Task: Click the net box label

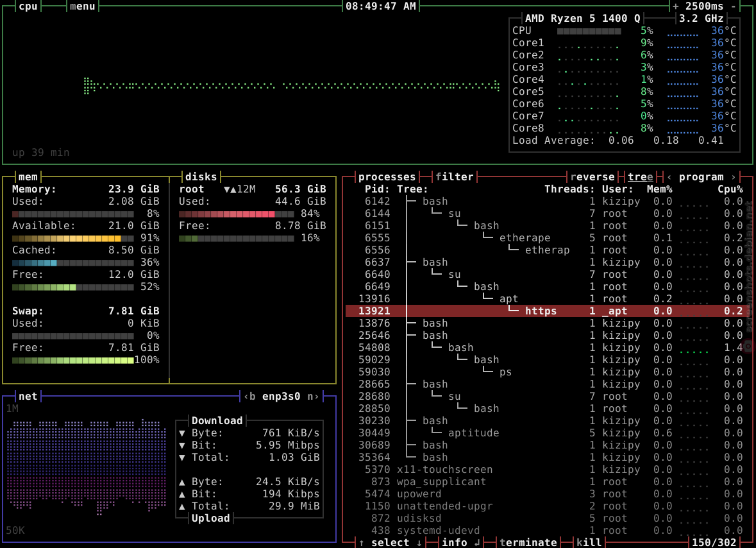Action: 28,397
